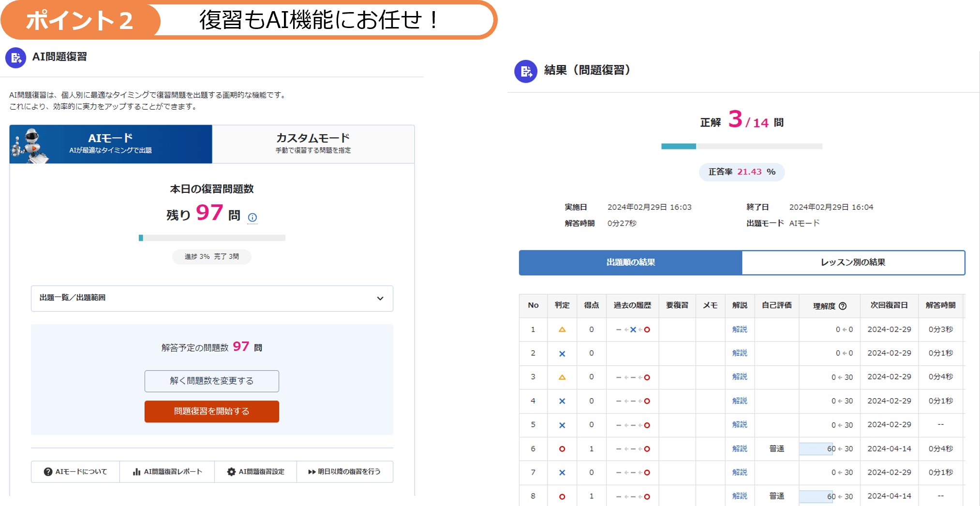This screenshot has height=506, width=980.
Task: Expand the 出題一覧／出題範囲 section
Action: (380, 299)
